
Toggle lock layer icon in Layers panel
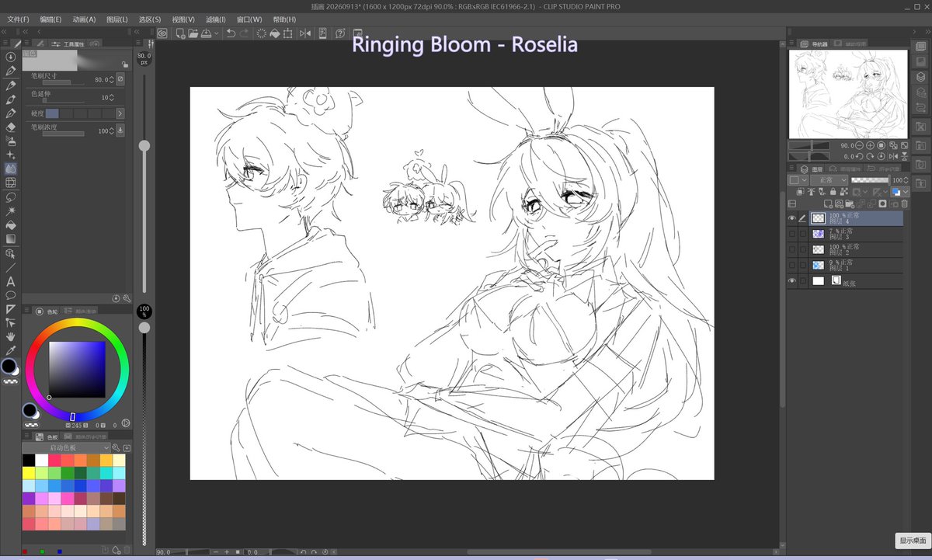coord(833,192)
